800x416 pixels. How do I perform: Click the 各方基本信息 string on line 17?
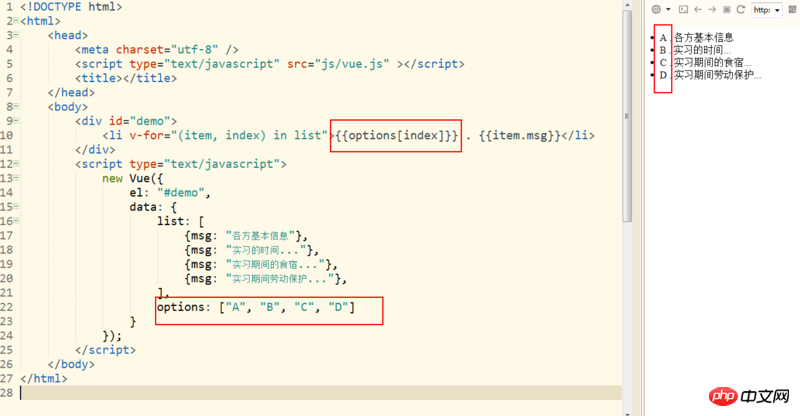pyautogui.click(x=260, y=235)
